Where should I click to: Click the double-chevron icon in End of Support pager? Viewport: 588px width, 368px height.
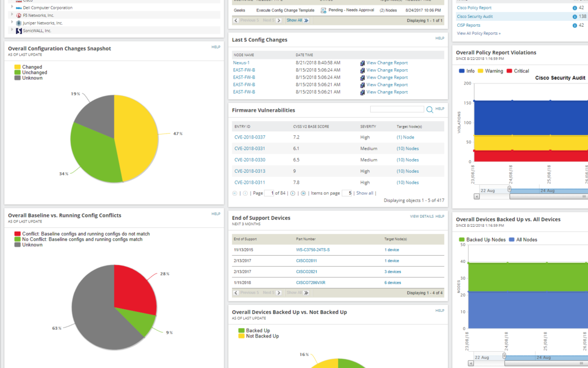[307, 293]
